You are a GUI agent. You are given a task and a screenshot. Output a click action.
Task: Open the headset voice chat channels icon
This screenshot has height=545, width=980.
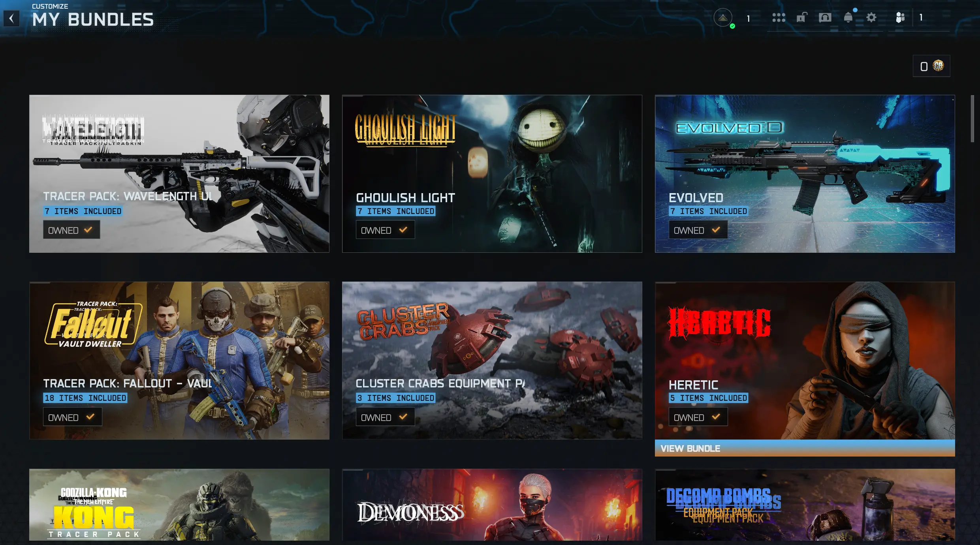click(x=825, y=17)
